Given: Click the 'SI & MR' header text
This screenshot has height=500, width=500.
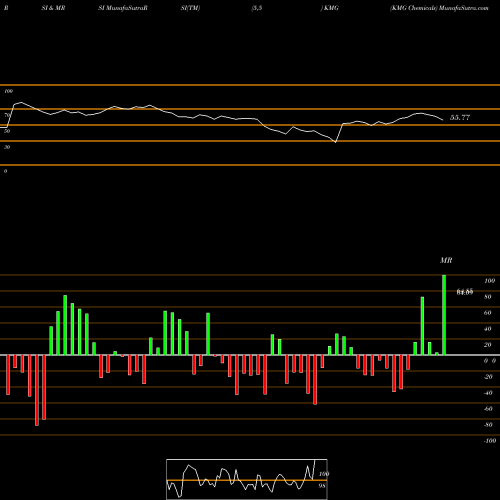Looking at the screenshot, I should click(x=53, y=8).
